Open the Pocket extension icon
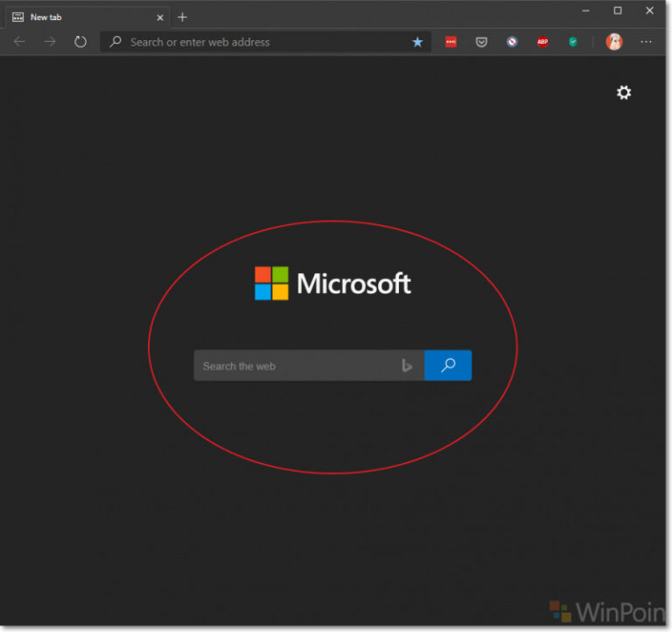This screenshot has height=632, width=672. pyautogui.click(x=481, y=42)
